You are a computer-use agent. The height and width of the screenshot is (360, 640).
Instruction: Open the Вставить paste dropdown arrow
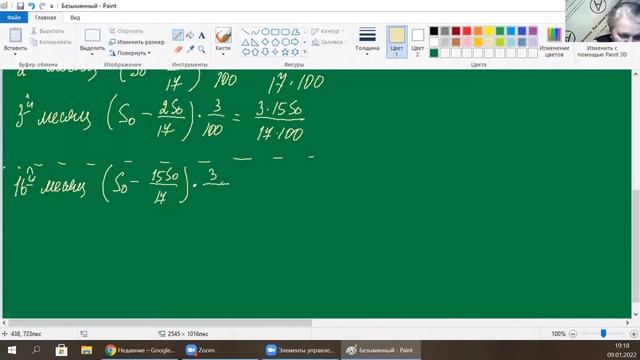15,54
